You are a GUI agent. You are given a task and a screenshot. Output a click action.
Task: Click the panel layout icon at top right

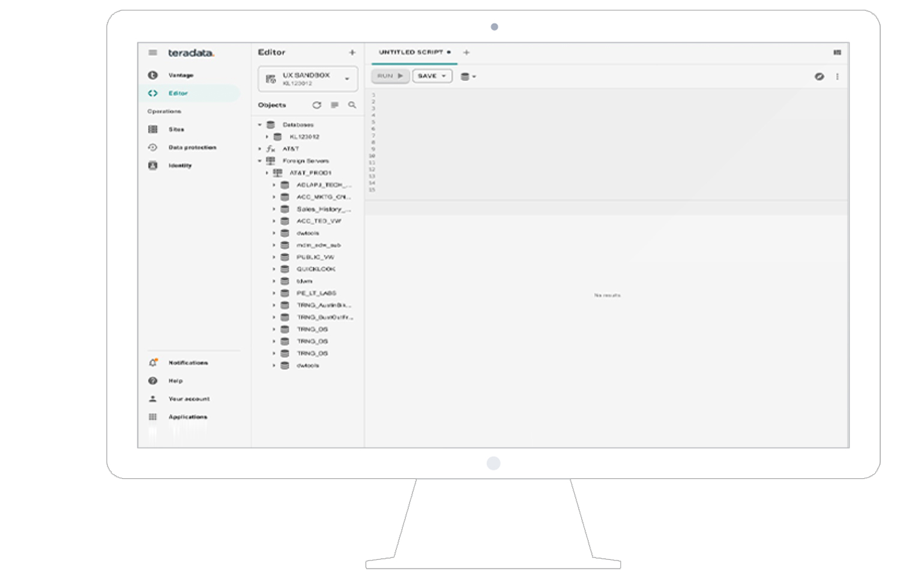837,53
